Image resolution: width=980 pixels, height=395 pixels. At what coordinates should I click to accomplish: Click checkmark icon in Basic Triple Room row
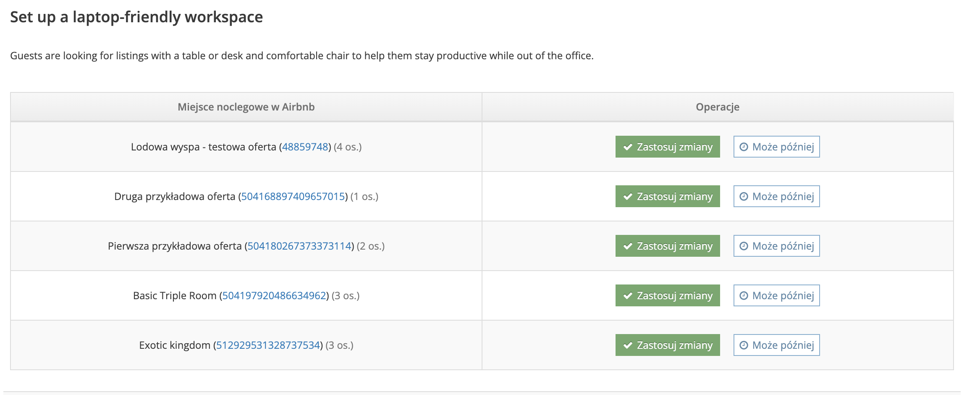(x=628, y=296)
